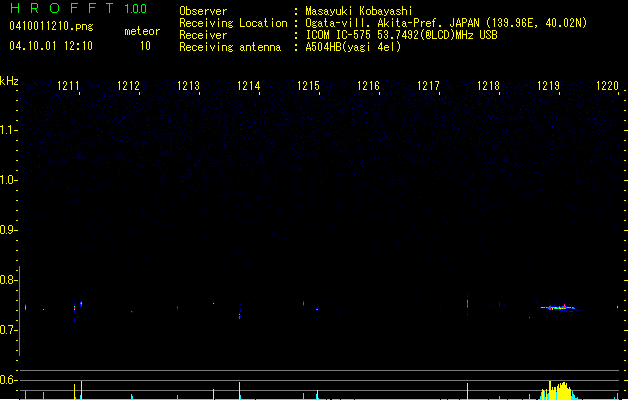Viewport: 629px width, 400px height.
Task: Click the Receiver ICOM IC-575 text
Action: [402, 35]
